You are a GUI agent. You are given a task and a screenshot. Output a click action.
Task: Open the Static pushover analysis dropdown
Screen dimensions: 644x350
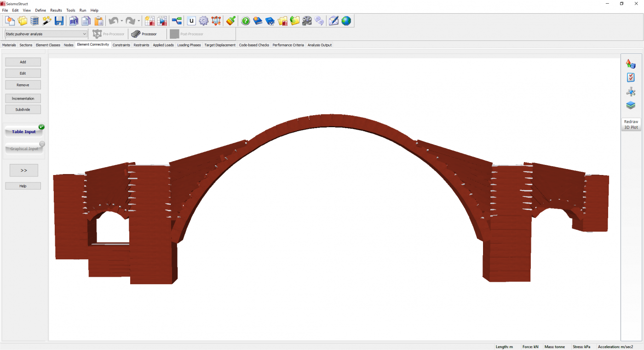[46, 34]
